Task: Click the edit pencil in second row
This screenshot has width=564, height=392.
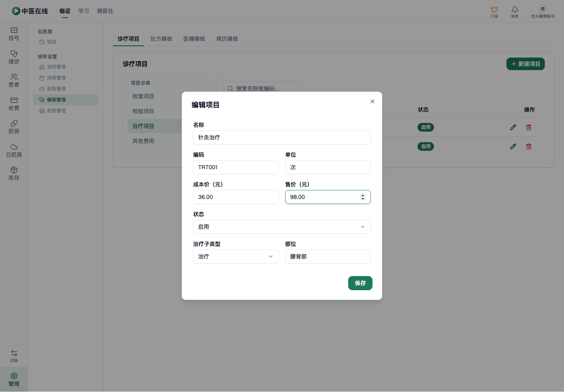Action: click(x=513, y=146)
